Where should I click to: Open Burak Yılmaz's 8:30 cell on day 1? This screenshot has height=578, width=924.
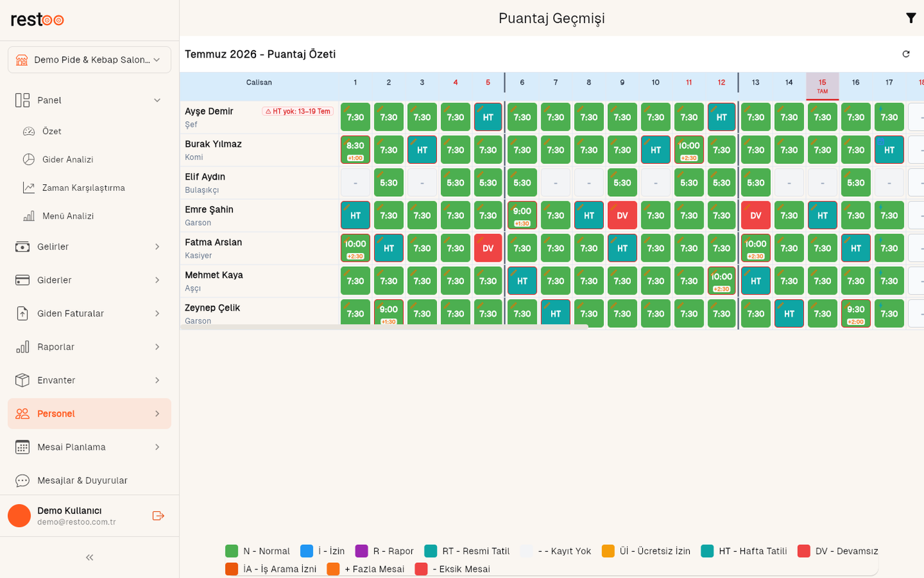point(355,150)
